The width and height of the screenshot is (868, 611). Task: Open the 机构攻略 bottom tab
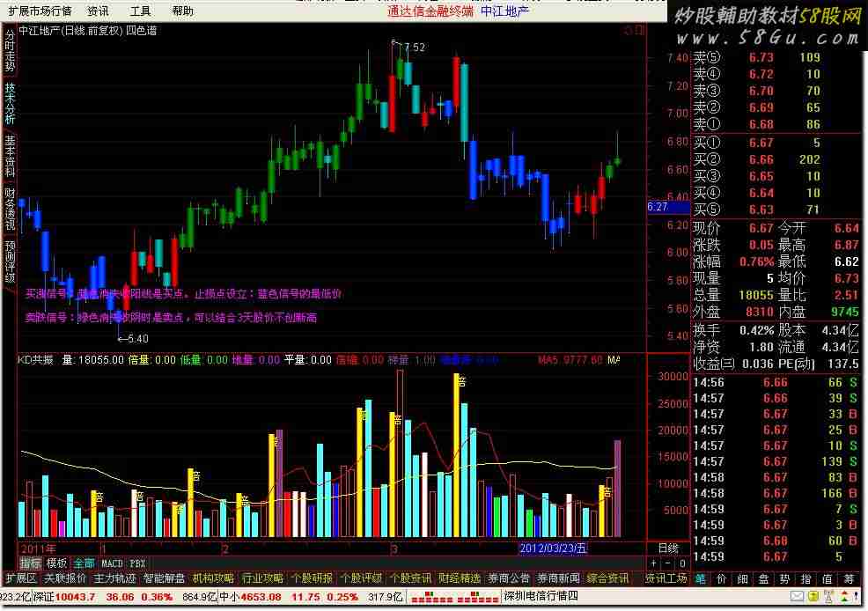[213, 578]
